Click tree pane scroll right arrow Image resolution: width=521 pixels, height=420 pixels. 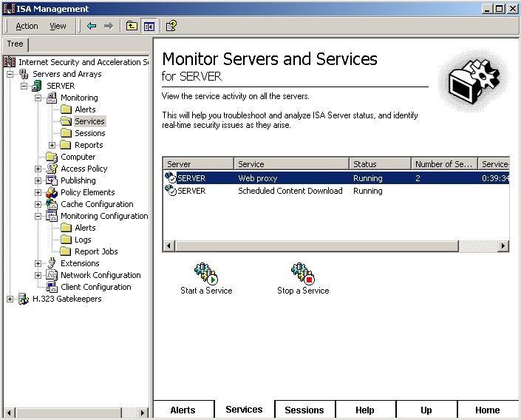(x=143, y=413)
